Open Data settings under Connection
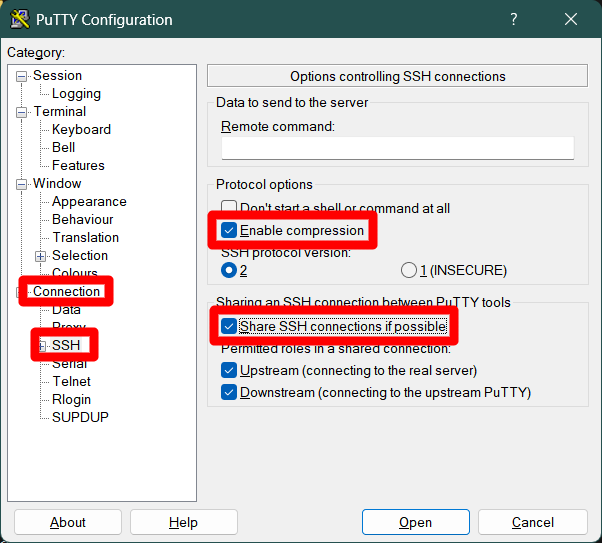The width and height of the screenshot is (602, 543). coord(66,310)
